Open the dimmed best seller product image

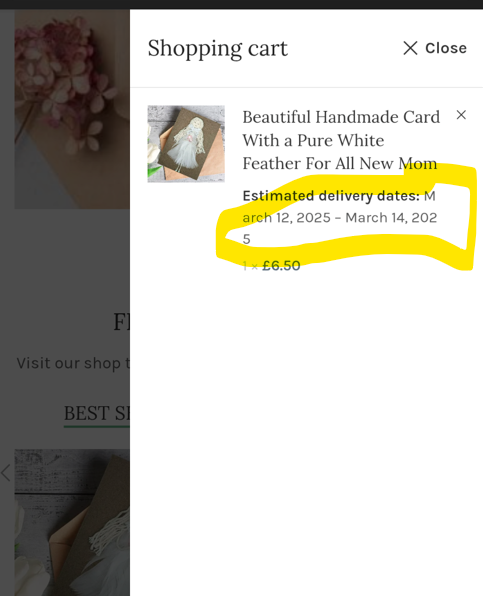(x=72, y=523)
